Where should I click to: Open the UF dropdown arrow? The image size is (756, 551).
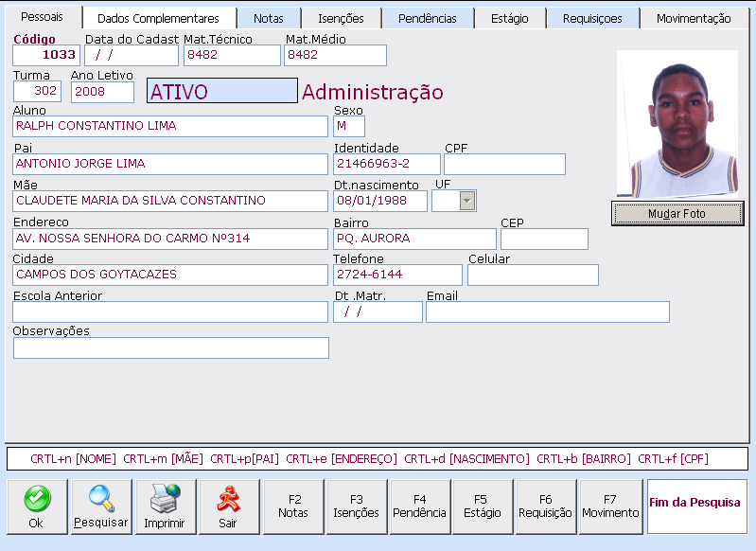coord(466,201)
